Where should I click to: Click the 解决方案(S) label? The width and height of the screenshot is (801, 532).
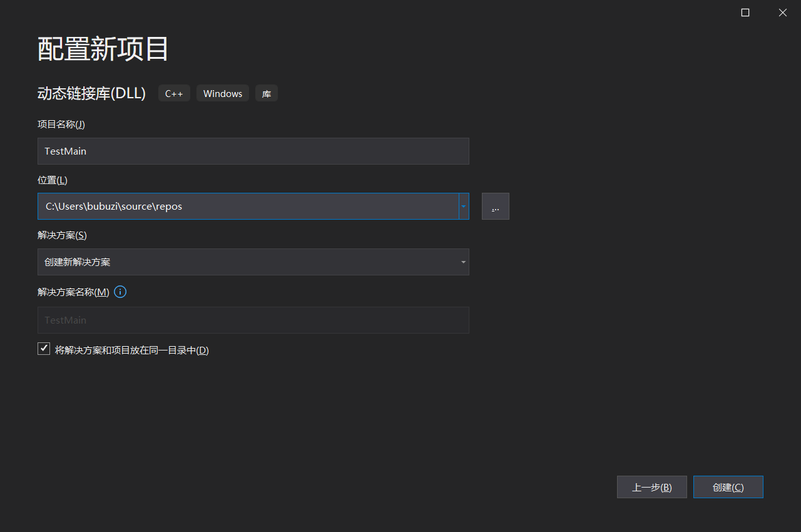pyautogui.click(x=62, y=235)
